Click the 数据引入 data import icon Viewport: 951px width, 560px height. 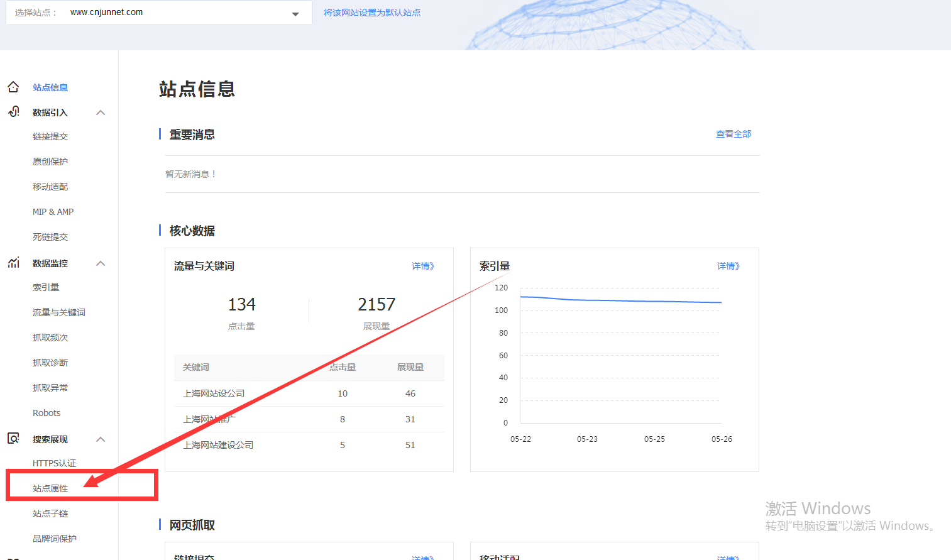(x=13, y=112)
